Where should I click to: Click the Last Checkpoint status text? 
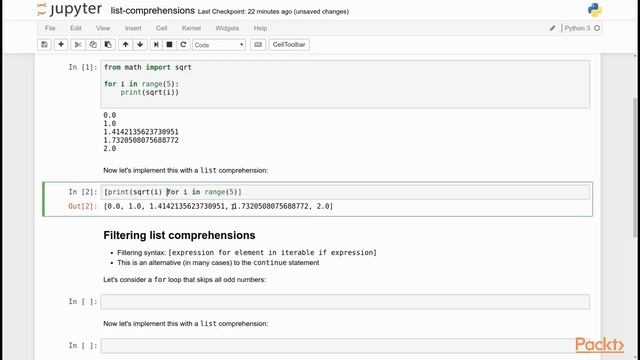pyautogui.click(x=273, y=12)
